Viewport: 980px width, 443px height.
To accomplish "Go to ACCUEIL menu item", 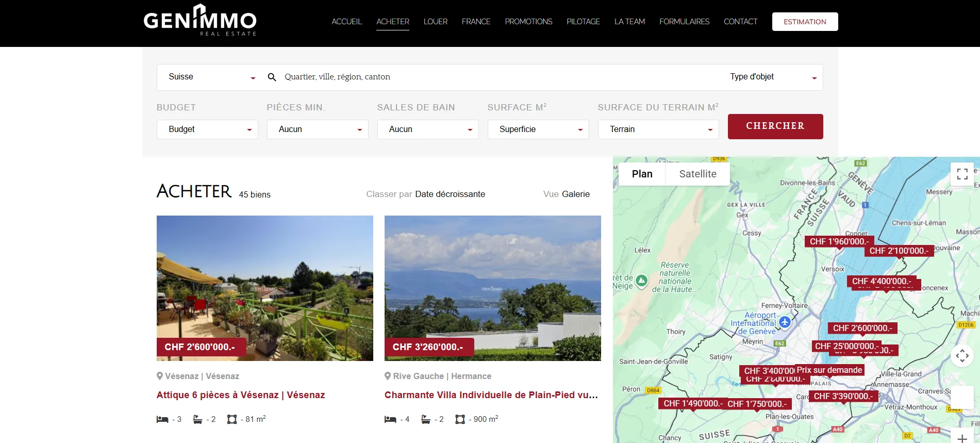I will point(347,22).
